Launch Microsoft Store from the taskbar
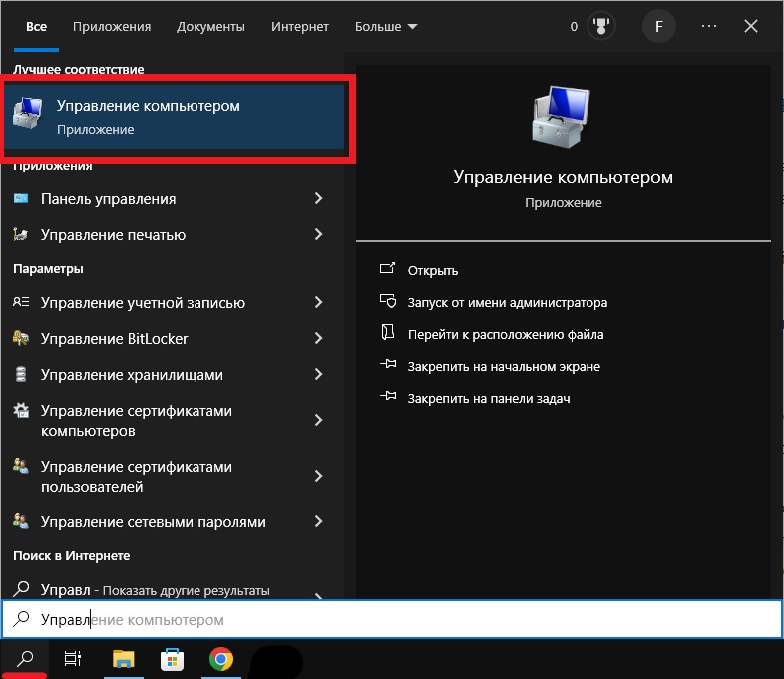Screen dimensions: 784x679 pyautogui.click(x=172, y=658)
